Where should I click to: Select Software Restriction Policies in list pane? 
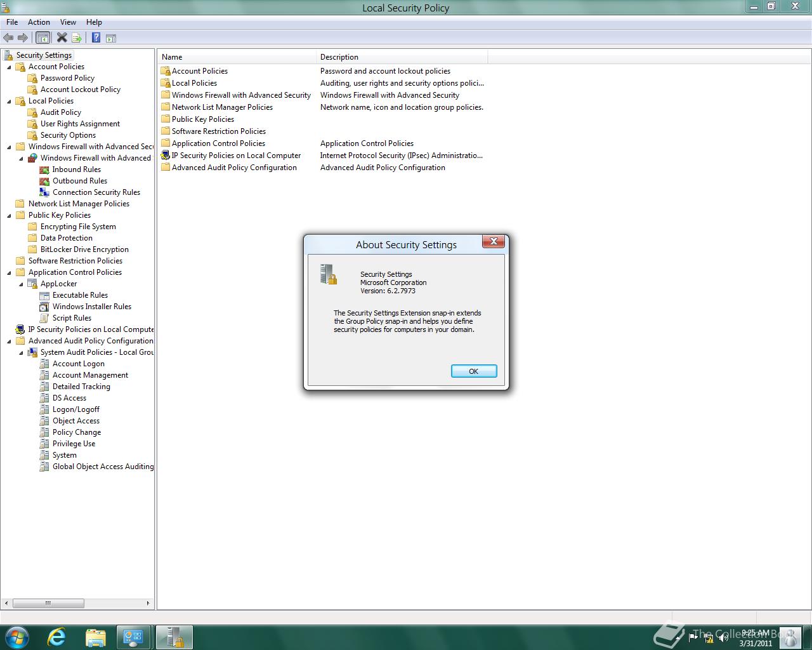[x=219, y=131]
